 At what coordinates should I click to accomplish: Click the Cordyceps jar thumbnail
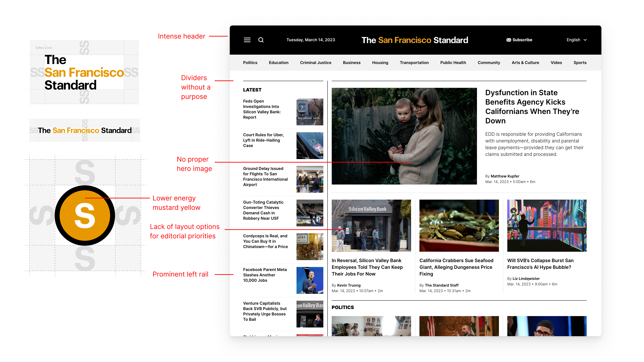point(310,247)
